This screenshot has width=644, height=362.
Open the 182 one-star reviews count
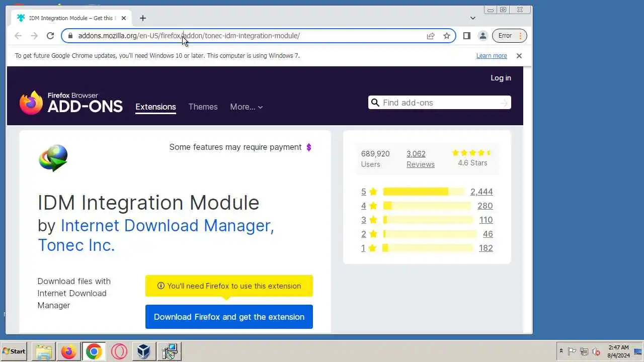(x=486, y=248)
